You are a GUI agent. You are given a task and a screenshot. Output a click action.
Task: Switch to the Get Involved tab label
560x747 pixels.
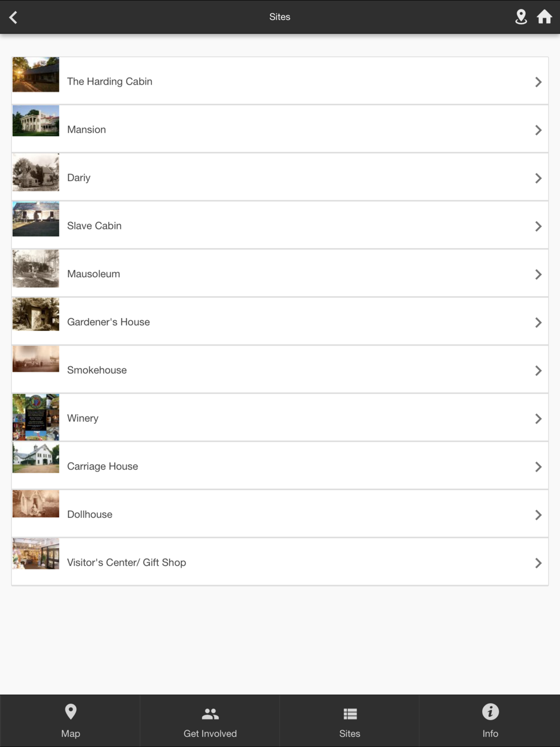(x=210, y=734)
